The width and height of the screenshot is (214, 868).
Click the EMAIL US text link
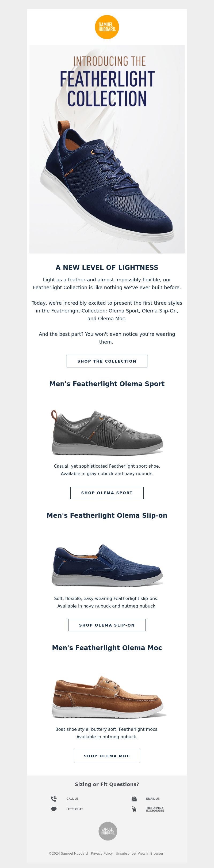(x=153, y=799)
